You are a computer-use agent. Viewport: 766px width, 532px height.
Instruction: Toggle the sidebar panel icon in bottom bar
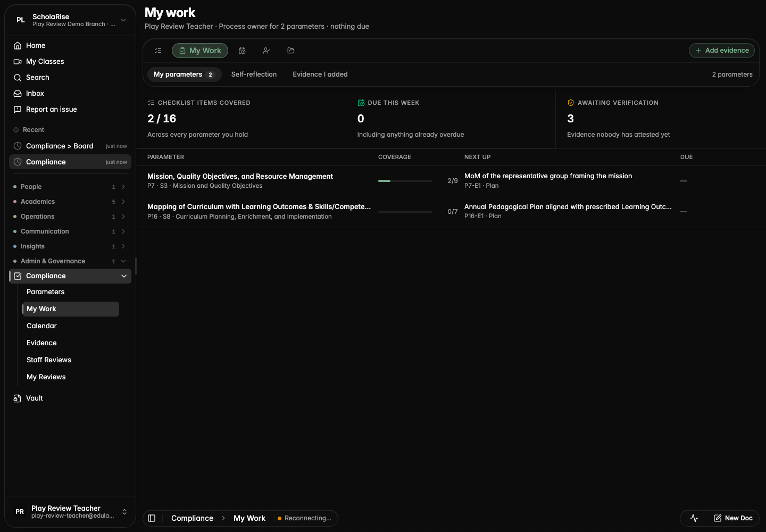coord(152,518)
